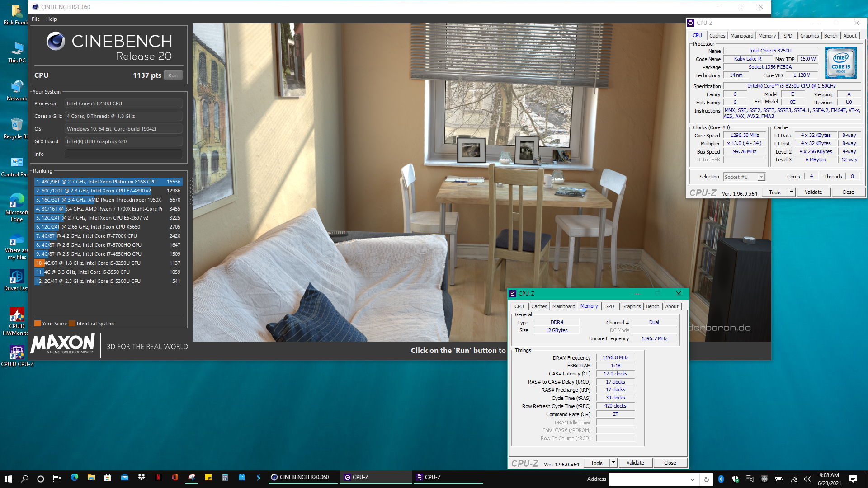
Task: Open Driver Easy desktop shortcut
Action: [x=17, y=280]
